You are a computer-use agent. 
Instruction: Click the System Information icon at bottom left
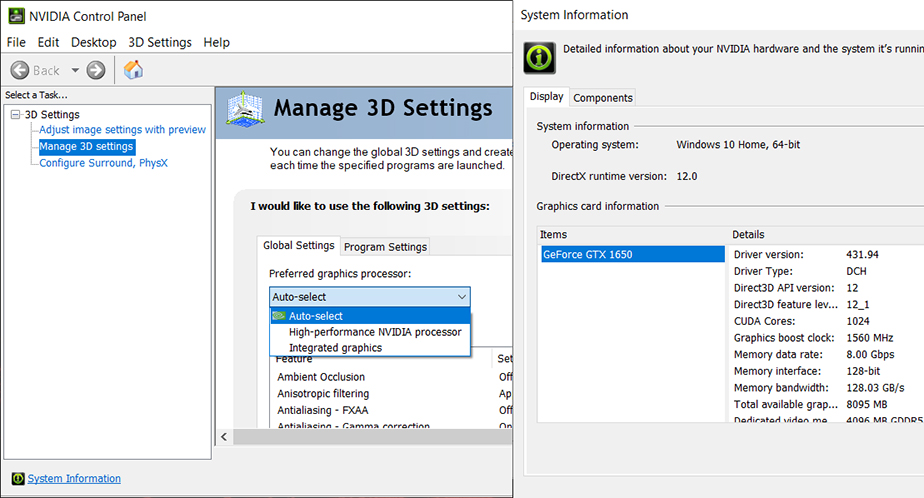(x=17, y=478)
